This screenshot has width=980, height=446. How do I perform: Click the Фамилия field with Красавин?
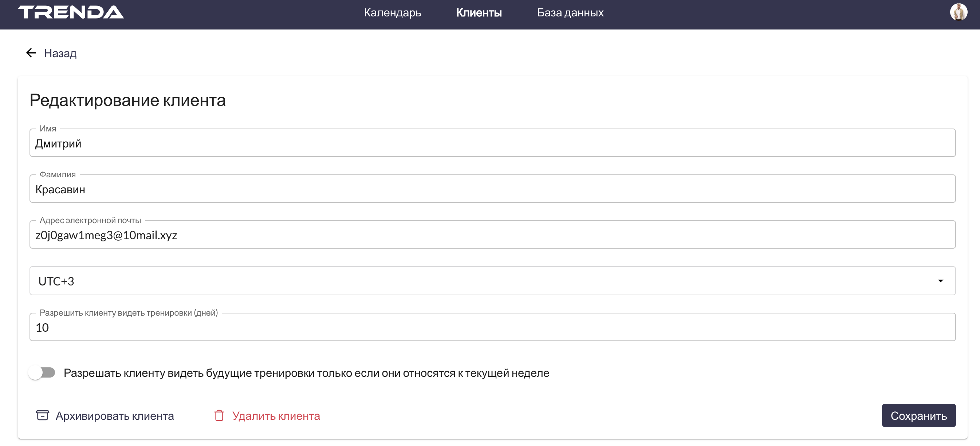coord(492,189)
